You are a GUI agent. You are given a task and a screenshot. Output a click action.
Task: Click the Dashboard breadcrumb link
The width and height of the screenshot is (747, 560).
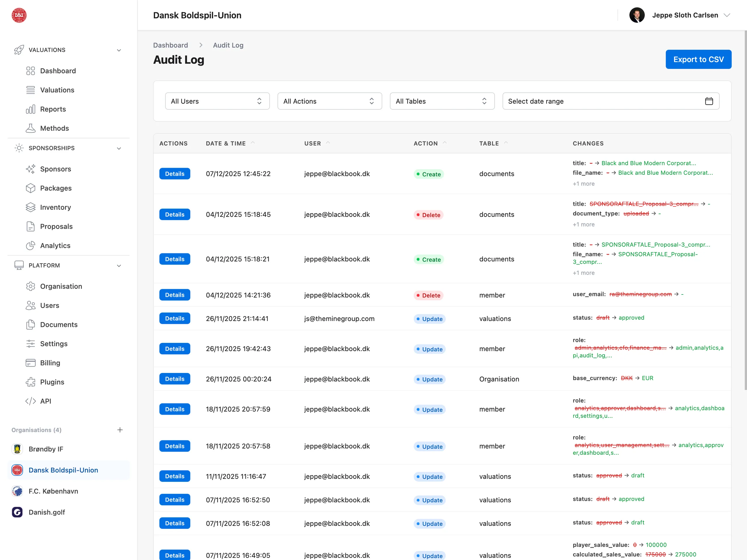[170, 45]
